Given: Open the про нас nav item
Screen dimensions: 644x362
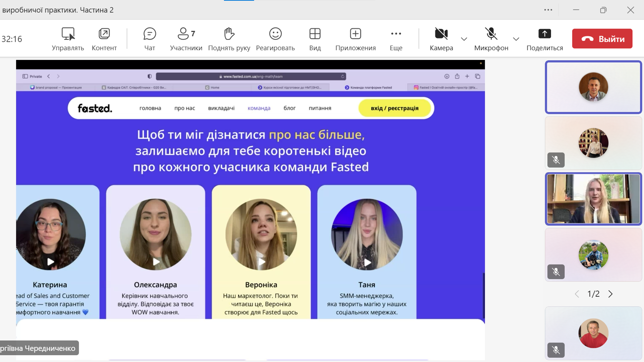Looking at the screenshot, I should (184, 108).
